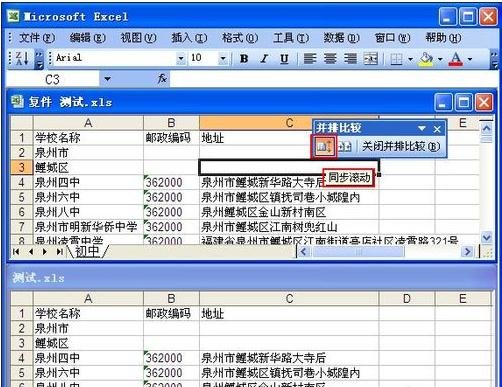Click the 复件 测试.xls workbook icon
The image size is (502, 387).
click(x=17, y=101)
